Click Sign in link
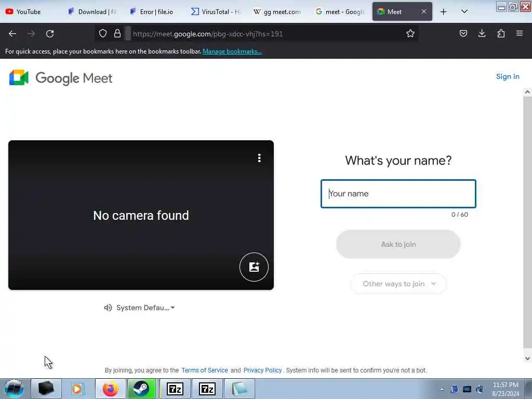The height and width of the screenshot is (399, 532). click(x=508, y=77)
